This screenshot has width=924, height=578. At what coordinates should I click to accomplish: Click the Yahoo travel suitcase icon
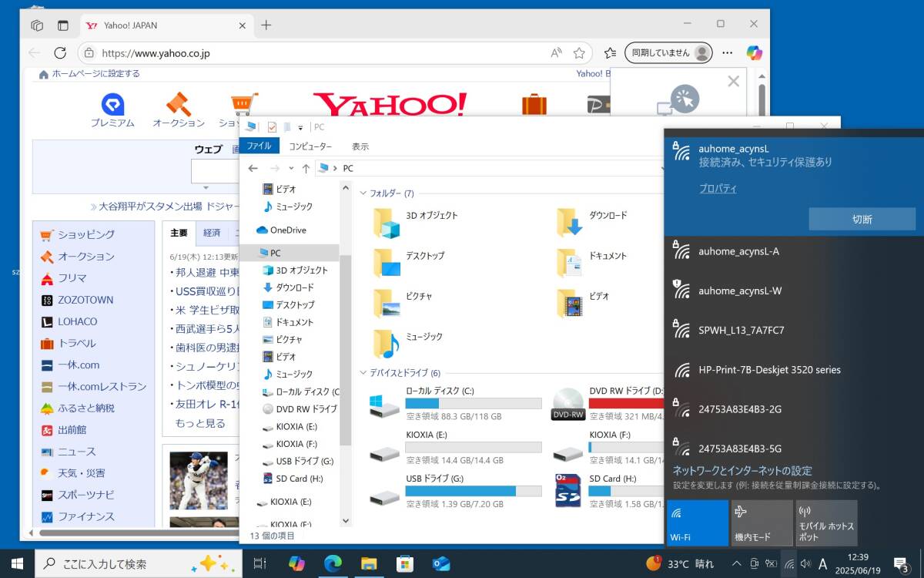[534, 105]
